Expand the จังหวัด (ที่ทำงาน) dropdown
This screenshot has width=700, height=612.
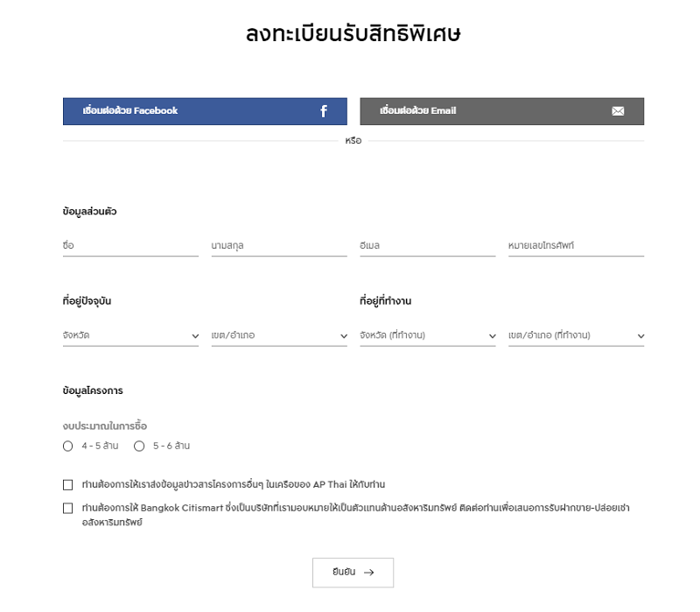428,335
